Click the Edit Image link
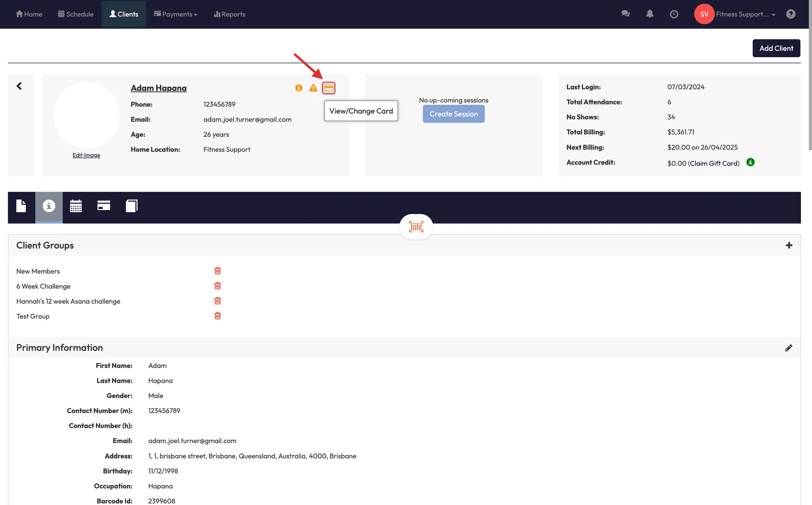This screenshot has height=505, width=812. point(86,155)
